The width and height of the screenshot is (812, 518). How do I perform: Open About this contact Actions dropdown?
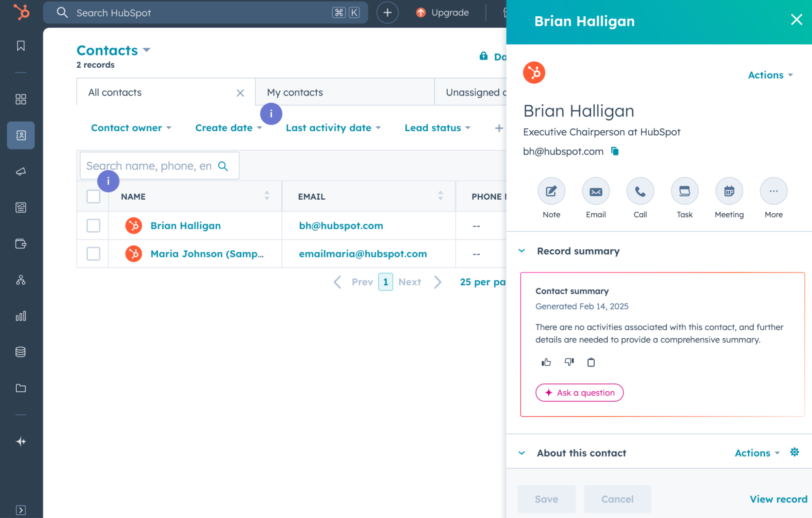[757, 453]
